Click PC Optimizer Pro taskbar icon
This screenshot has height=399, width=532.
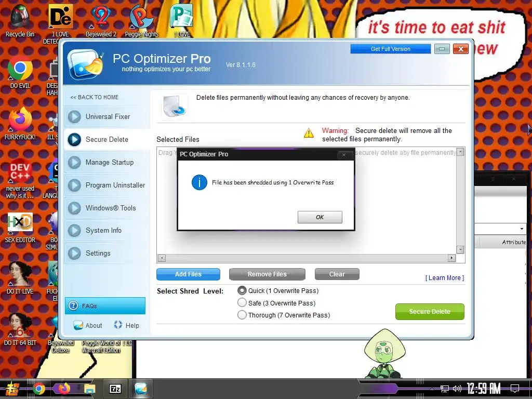click(140, 389)
